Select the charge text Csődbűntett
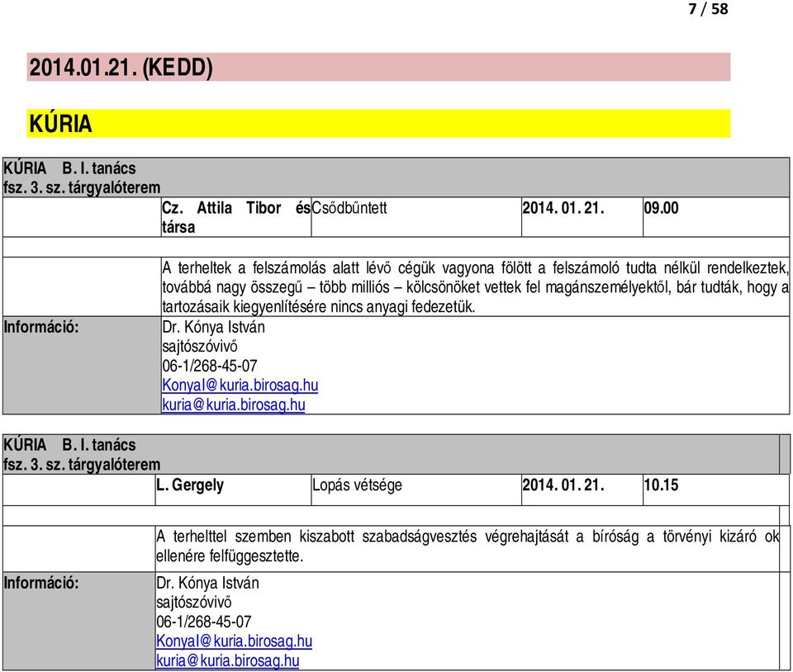The width and height of the screenshot is (793, 672). tap(349, 208)
